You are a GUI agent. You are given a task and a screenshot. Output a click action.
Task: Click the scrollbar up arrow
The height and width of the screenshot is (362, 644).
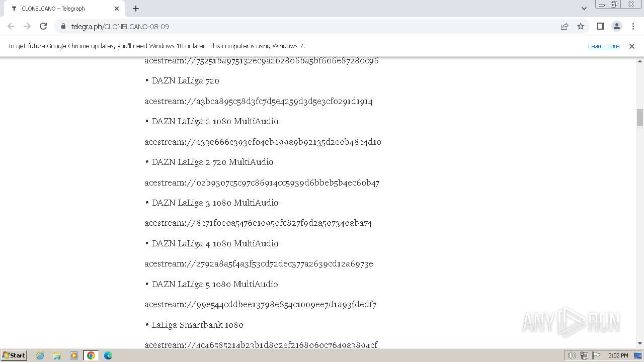640,61
